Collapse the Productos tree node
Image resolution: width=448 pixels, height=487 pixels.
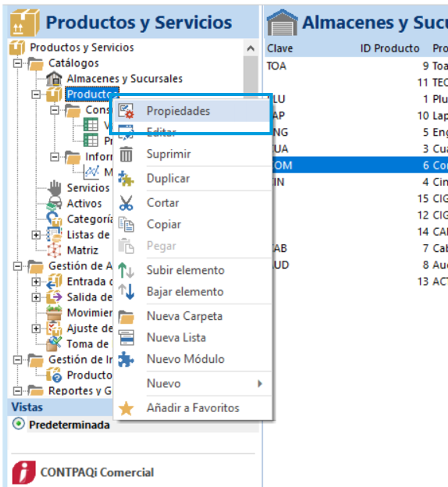[36, 94]
